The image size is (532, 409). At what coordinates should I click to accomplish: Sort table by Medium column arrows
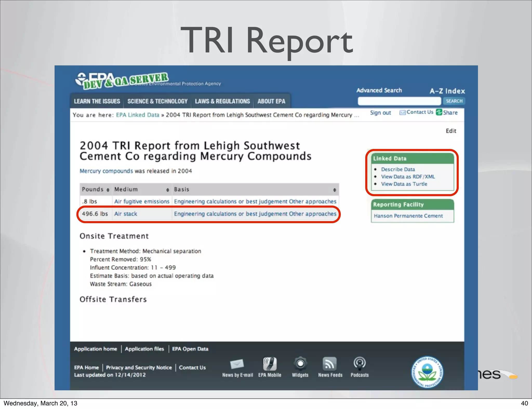[168, 190]
